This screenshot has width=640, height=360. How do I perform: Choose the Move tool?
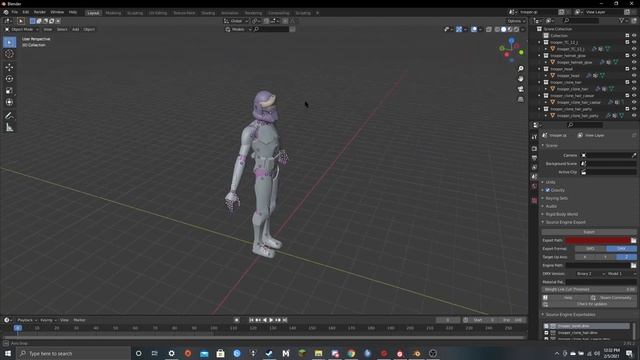tap(9, 67)
